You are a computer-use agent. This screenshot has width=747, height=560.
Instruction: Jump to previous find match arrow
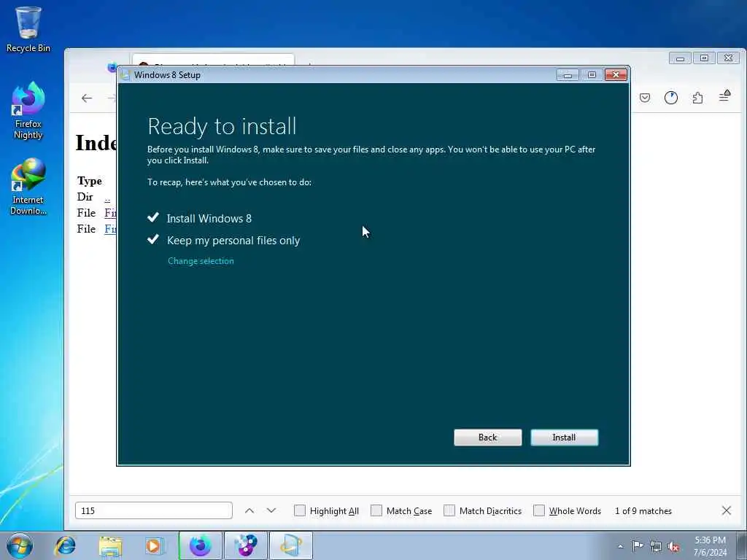[249, 510]
